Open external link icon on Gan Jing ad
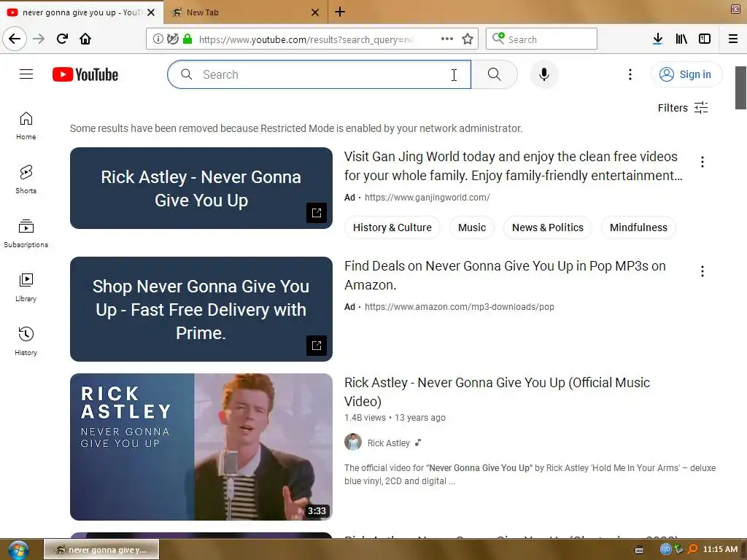747x560 pixels. [317, 213]
